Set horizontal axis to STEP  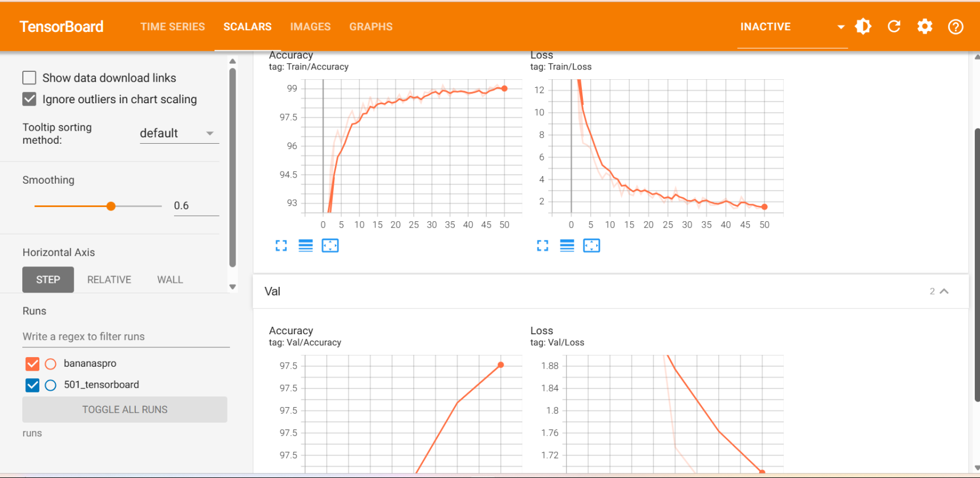pyautogui.click(x=48, y=279)
